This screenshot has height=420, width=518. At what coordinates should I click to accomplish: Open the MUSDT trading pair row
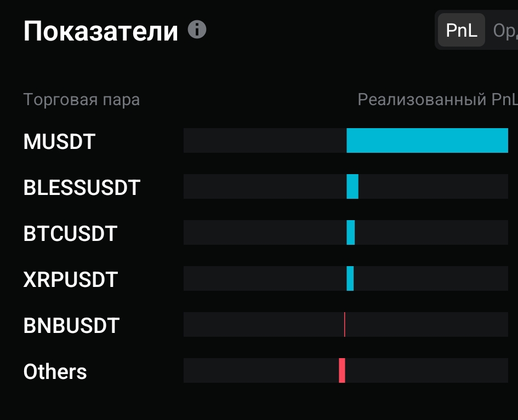pyautogui.click(x=59, y=142)
